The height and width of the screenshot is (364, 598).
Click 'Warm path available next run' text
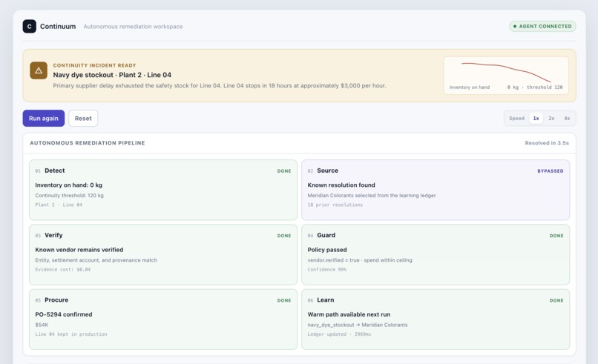[x=349, y=314]
